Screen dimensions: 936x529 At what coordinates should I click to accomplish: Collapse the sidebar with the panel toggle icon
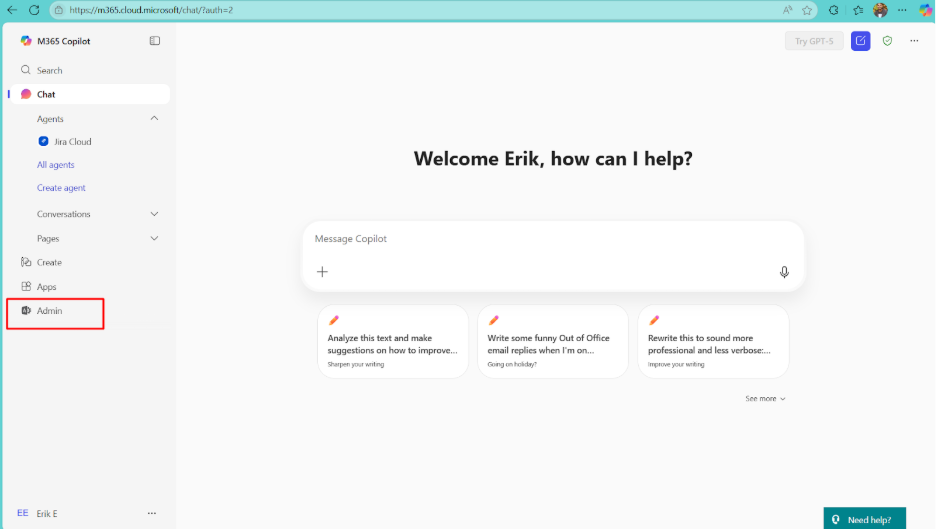tap(155, 41)
